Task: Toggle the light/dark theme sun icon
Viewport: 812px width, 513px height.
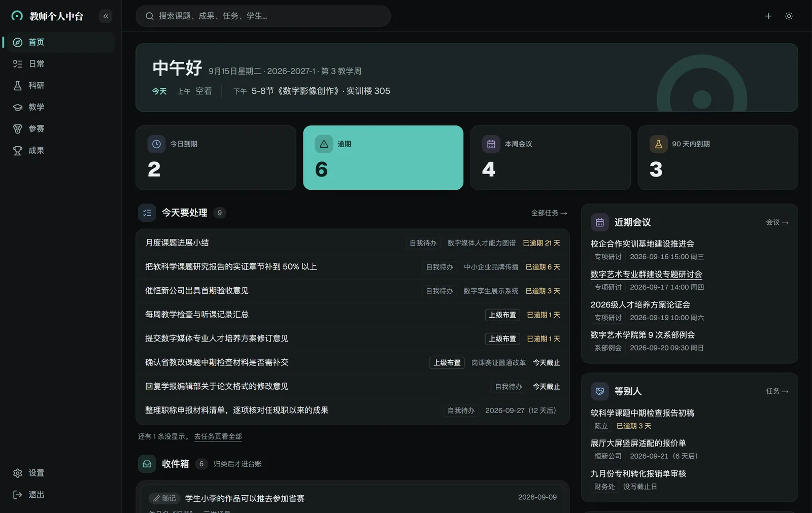Action: (x=789, y=16)
